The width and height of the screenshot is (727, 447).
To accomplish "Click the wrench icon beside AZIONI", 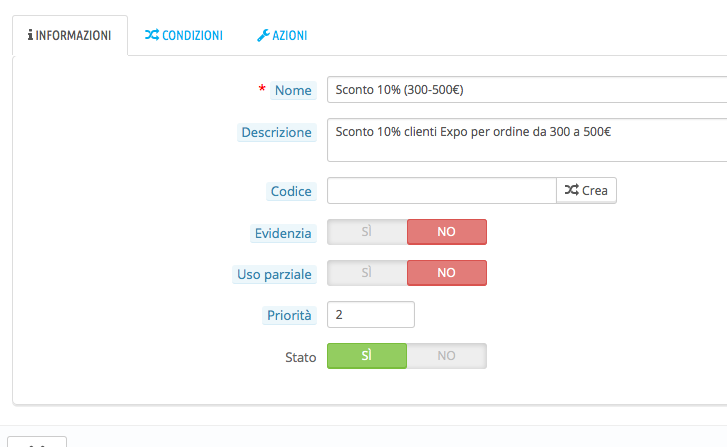I will pyautogui.click(x=263, y=35).
